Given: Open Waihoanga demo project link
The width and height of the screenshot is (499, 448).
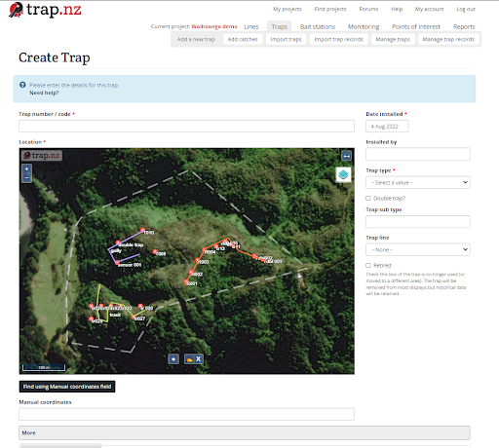Looking at the screenshot, I should click(214, 26).
